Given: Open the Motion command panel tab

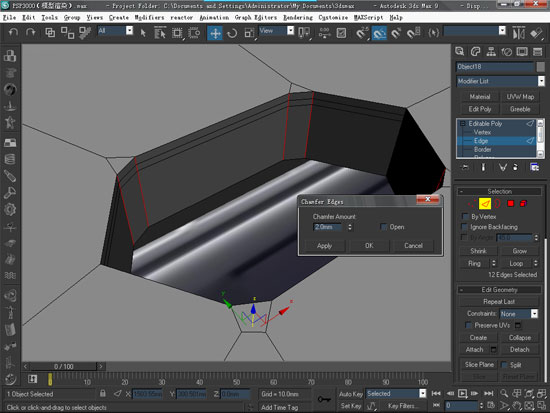Looking at the screenshot, I should coord(507,52).
